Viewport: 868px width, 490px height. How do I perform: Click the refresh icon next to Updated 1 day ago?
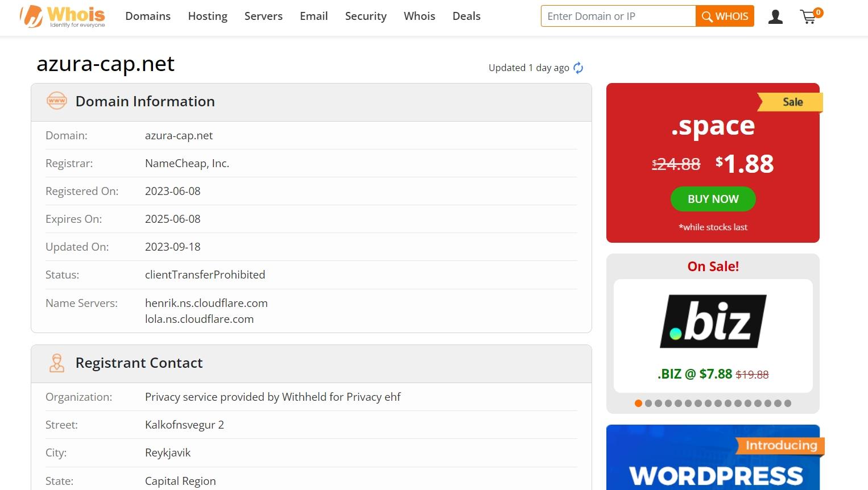(x=578, y=68)
